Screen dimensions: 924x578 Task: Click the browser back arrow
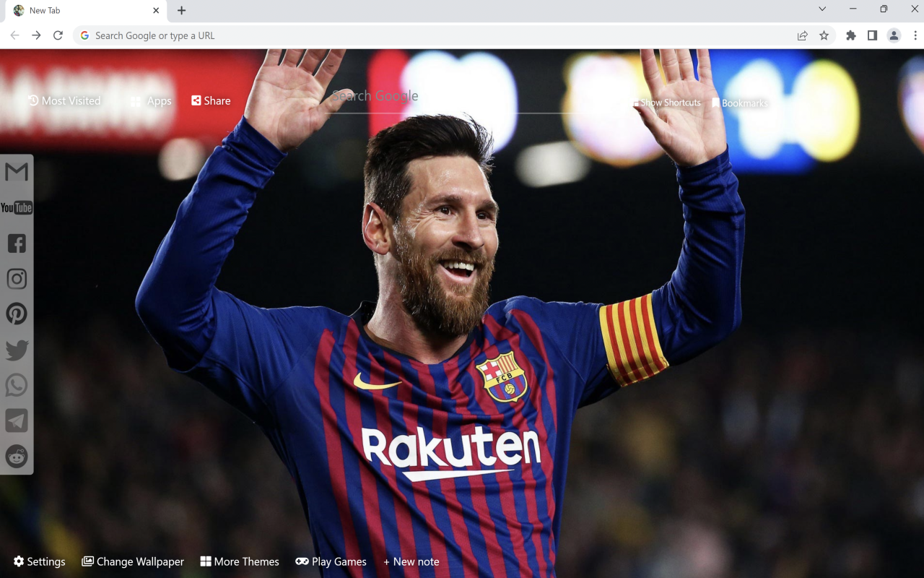[14, 35]
